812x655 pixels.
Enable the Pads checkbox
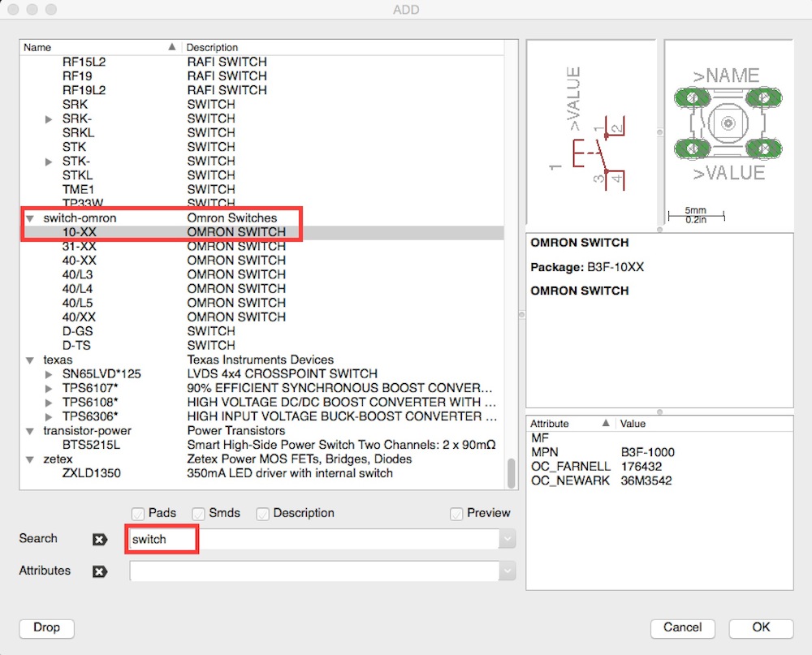pos(138,513)
